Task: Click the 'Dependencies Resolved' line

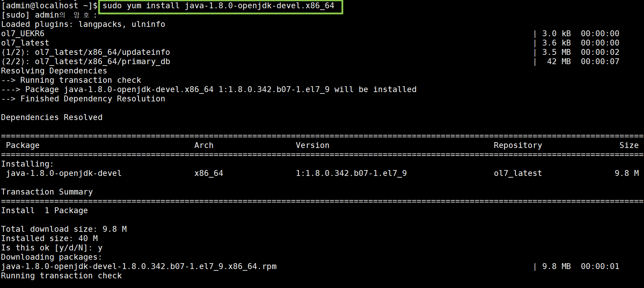Action: pos(52,118)
